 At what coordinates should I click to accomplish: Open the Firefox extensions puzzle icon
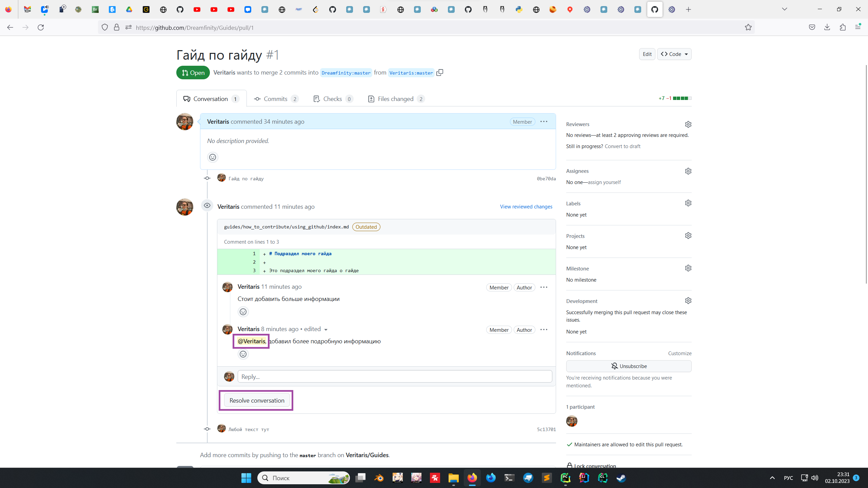point(843,27)
